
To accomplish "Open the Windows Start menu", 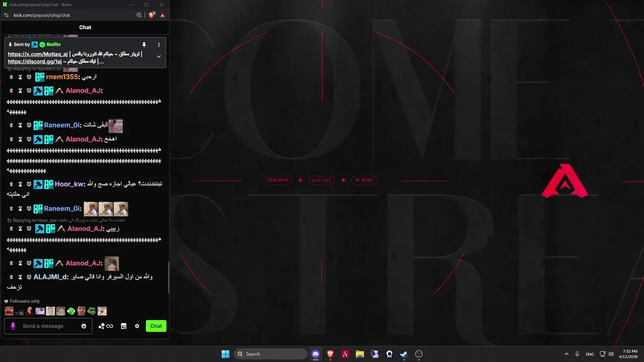I will click(225, 354).
